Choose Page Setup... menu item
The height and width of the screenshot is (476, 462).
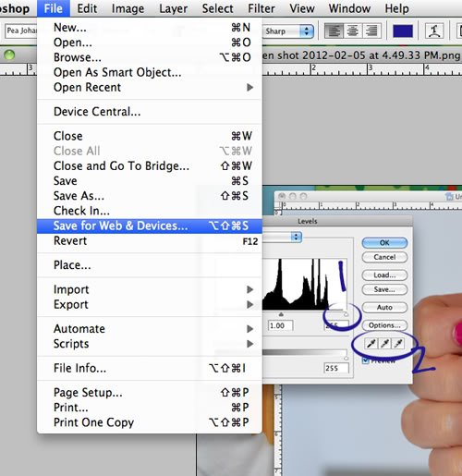click(x=150, y=393)
